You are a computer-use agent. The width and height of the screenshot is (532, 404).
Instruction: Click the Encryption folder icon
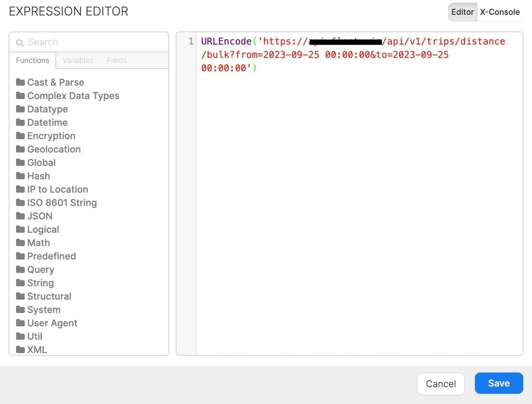pyautogui.click(x=20, y=135)
